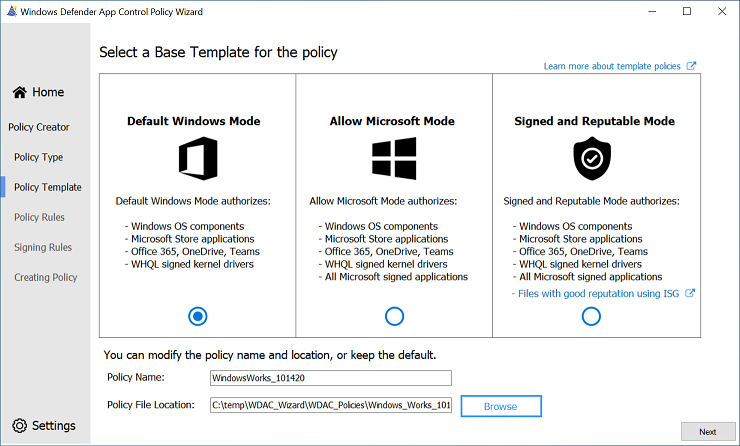The image size is (740, 446).
Task: Open Files with good reputation using ISG link
Action: tap(597, 293)
